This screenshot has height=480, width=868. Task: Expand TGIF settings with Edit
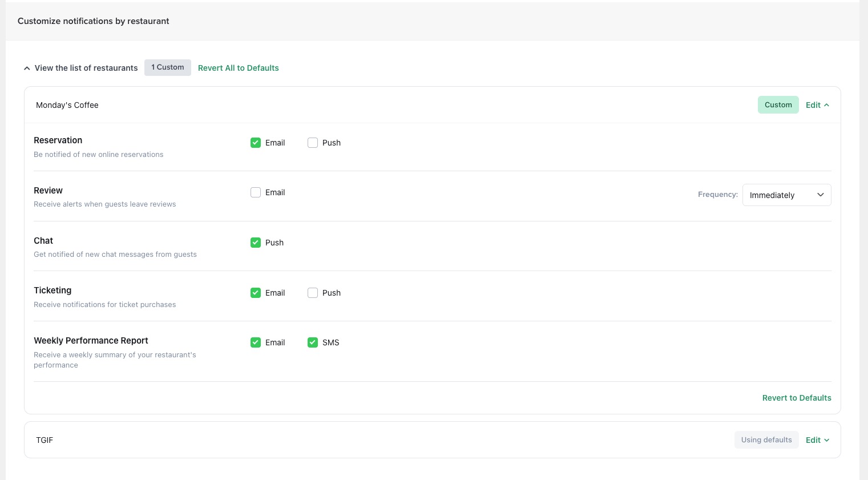817,440
